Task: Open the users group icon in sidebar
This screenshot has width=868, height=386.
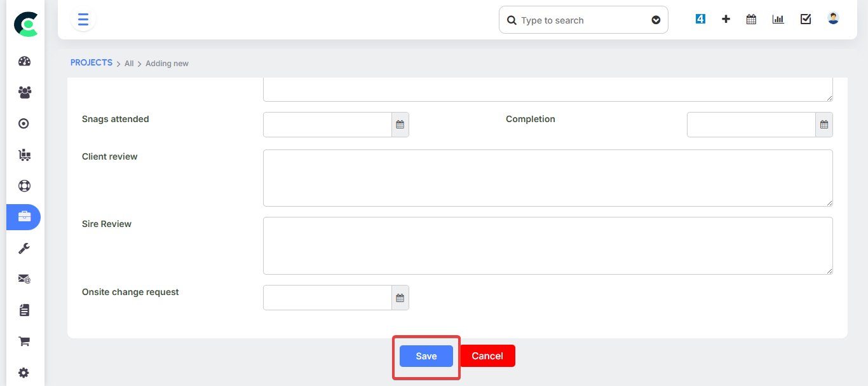Action: point(24,92)
